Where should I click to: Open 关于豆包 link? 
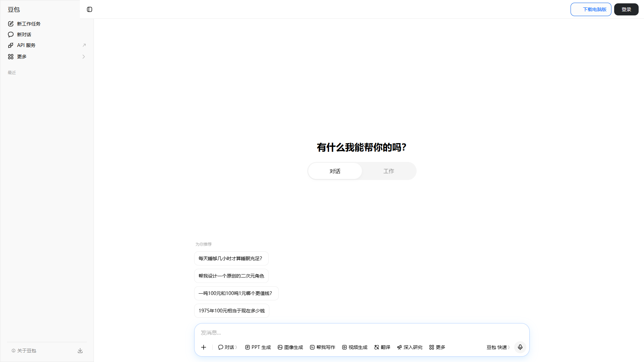point(24,351)
